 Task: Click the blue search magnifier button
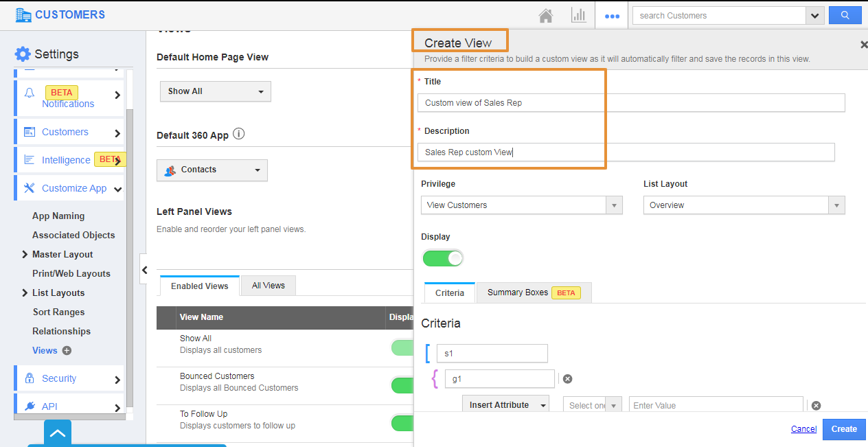(x=845, y=15)
